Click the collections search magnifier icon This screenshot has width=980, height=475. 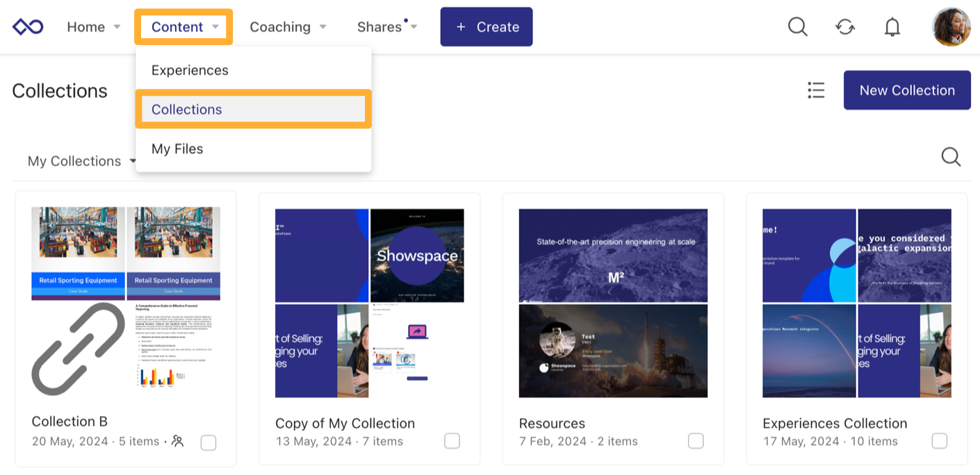click(950, 157)
